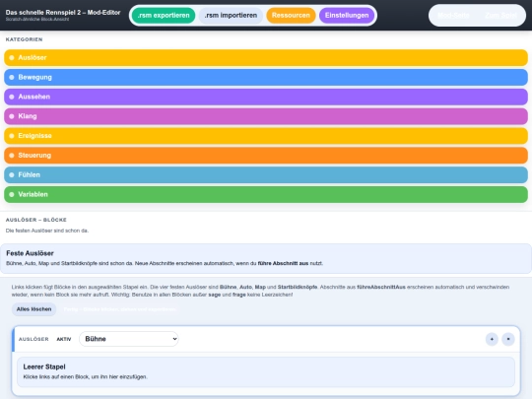The height and width of the screenshot is (399, 532).
Task: Open Einstellungen
Action: point(347,15)
